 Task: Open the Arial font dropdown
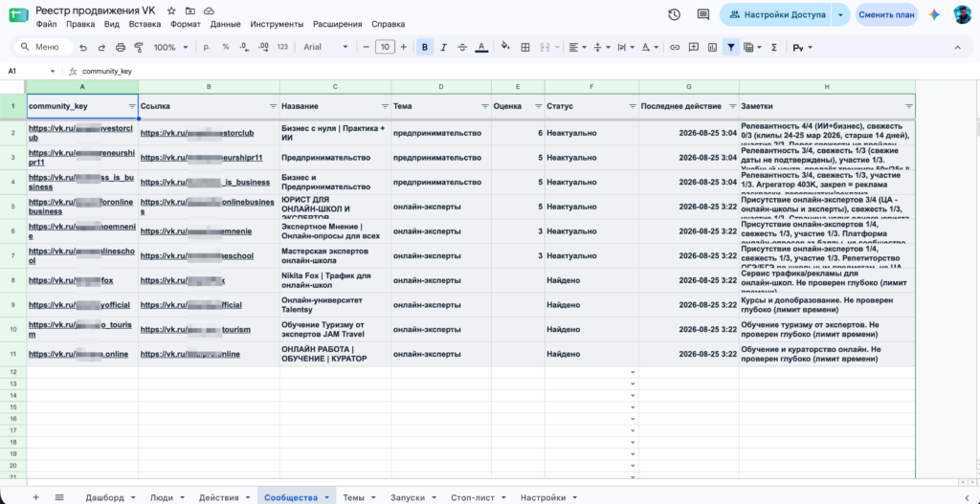tap(325, 47)
